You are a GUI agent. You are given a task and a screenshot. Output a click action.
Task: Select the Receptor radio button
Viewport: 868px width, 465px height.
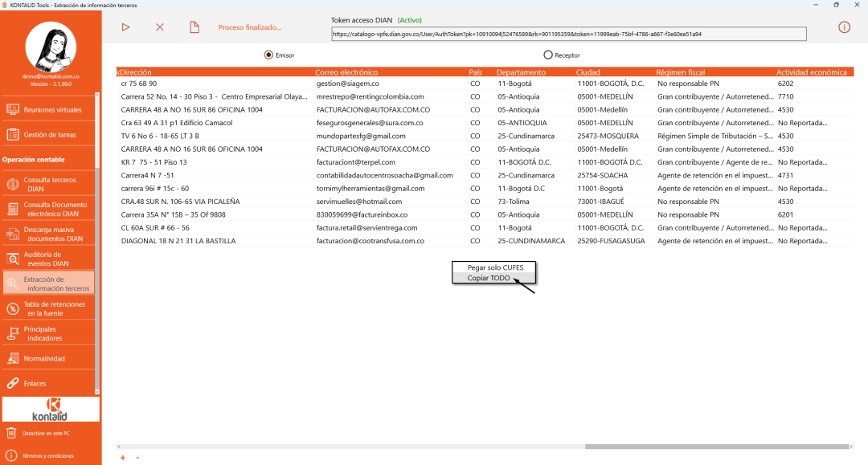click(548, 55)
